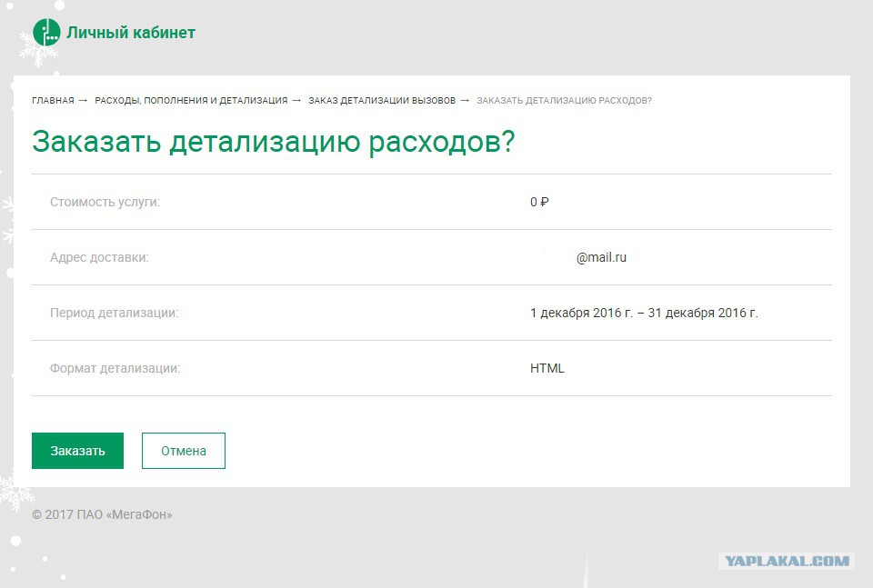Select the Адрес доставки label
The width and height of the screenshot is (873, 588).
click(99, 257)
